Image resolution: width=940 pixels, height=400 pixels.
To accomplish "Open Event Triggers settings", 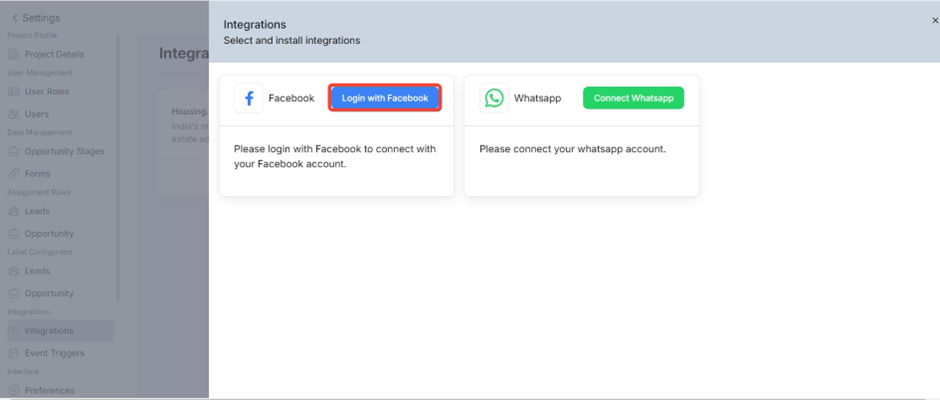I will [x=54, y=353].
